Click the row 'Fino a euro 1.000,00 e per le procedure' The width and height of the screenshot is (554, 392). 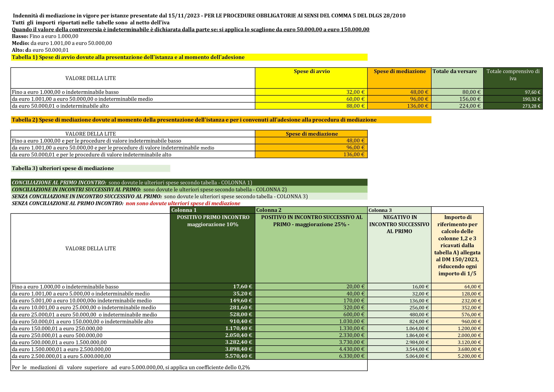[133, 141]
